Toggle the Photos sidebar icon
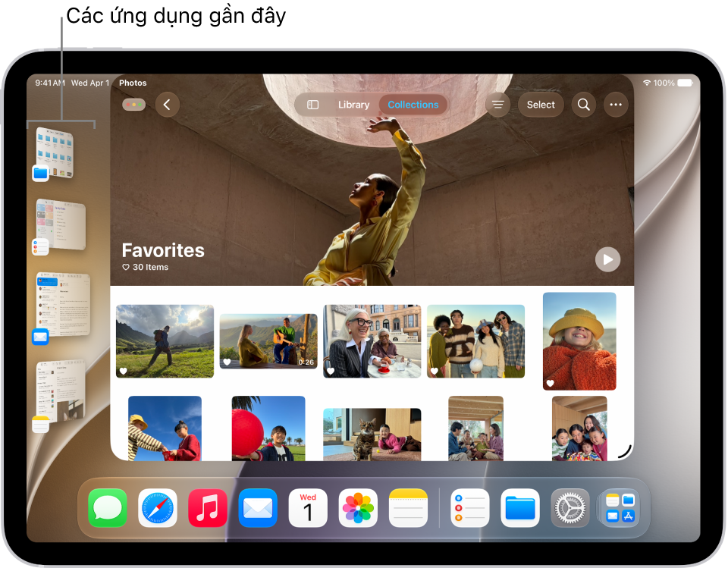This screenshot has height=571, width=728. click(x=313, y=105)
